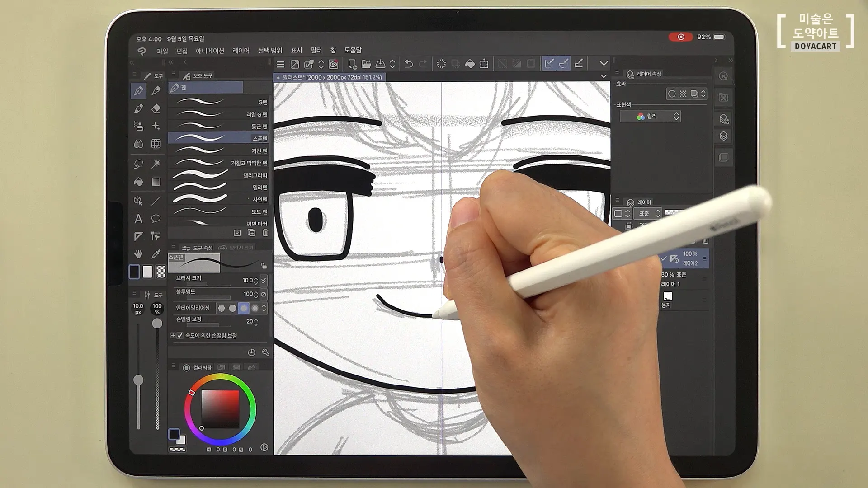Open the canvas tab list chevron
Viewport: 868px width, 488px height.
(x=604, y=76)
